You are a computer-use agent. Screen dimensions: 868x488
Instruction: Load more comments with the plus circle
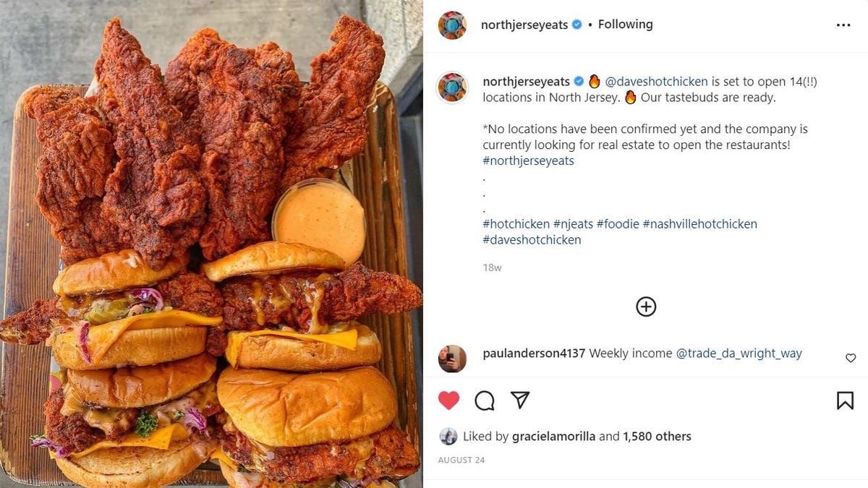(646, 307)
